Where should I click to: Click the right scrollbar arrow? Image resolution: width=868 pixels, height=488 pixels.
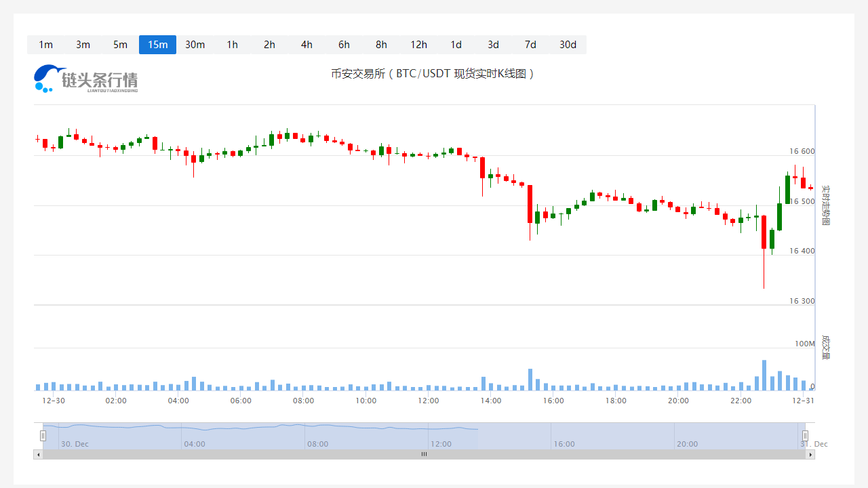(x=810, y=455)
